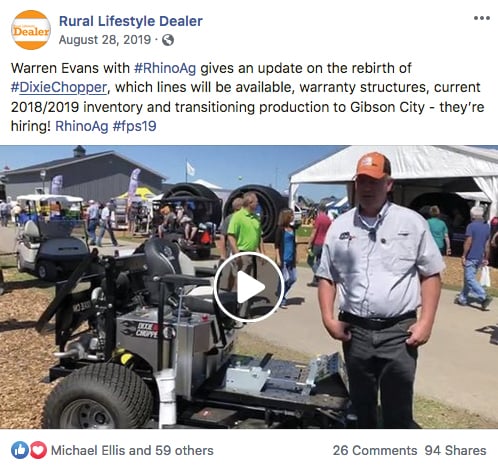Click the gray barn building in video
Screen dimensions: 498x468
[83, 175]
